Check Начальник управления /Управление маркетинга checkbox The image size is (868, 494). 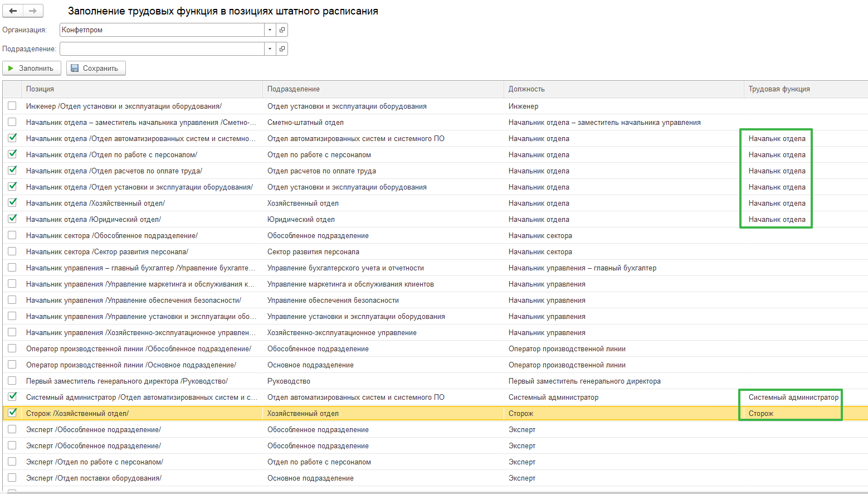coord(12,284)
